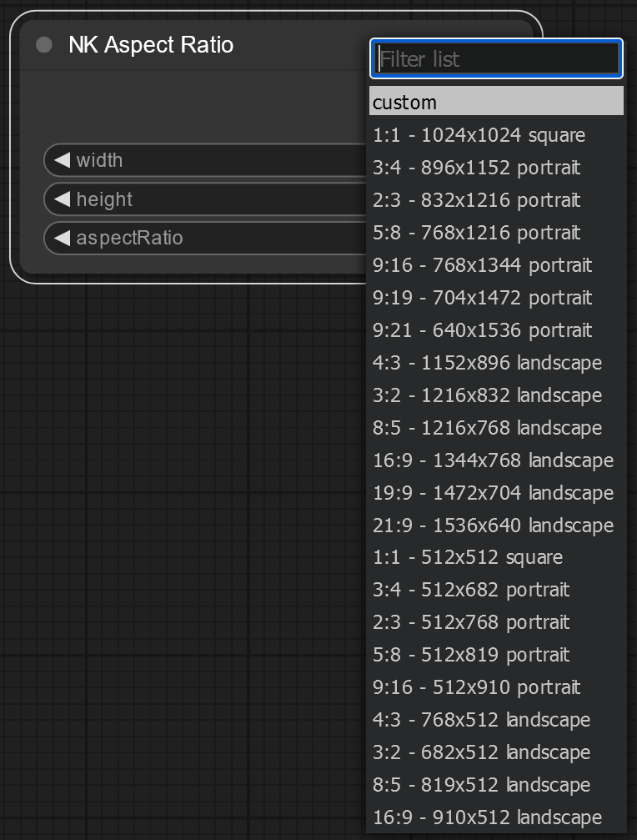Select 9:21 - 640x1536 portrait

pos(496,330)
